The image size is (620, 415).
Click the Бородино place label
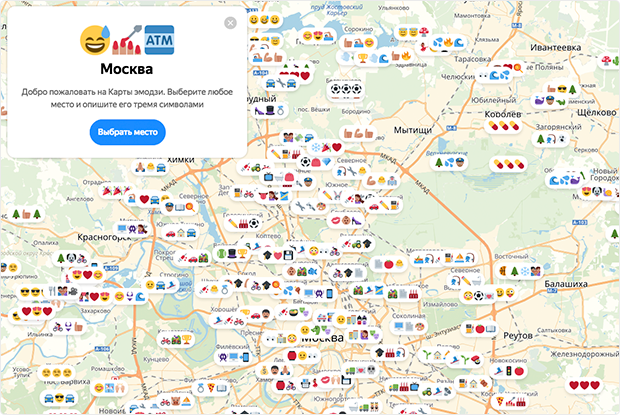356,111
